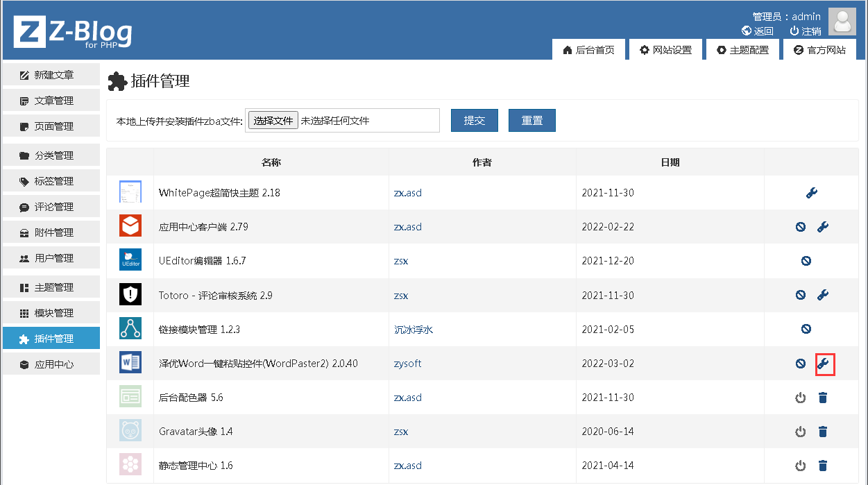The height and width of the screenshot is (485, 868).
Task: Disable the 链接模块管理 plugin
Action: (806, 329)
